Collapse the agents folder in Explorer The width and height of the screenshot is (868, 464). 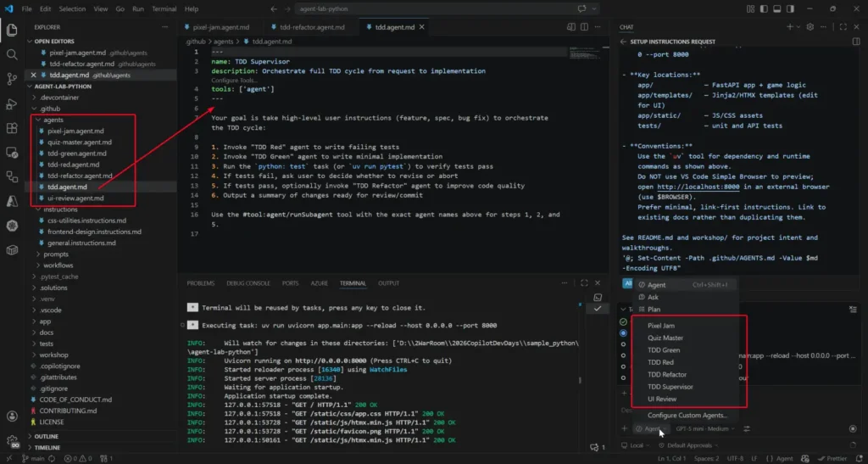pos(53,120)
